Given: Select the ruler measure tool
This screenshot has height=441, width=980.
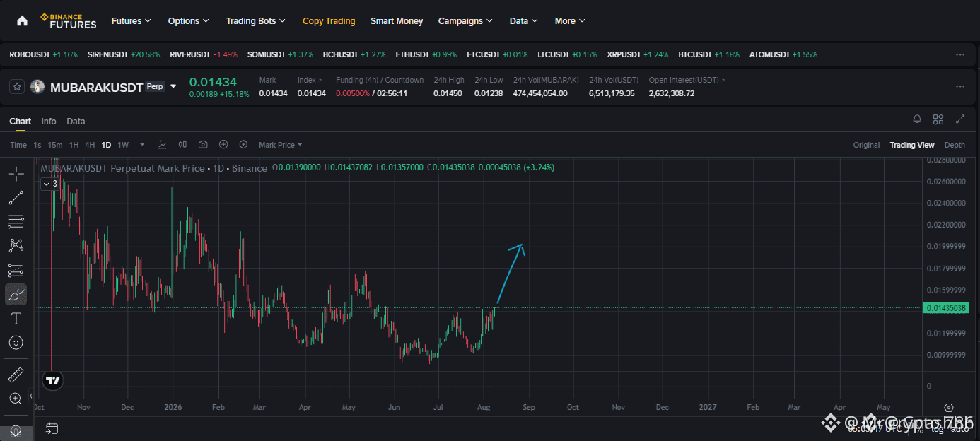Looking at the screenshot, I should (16, 375).
